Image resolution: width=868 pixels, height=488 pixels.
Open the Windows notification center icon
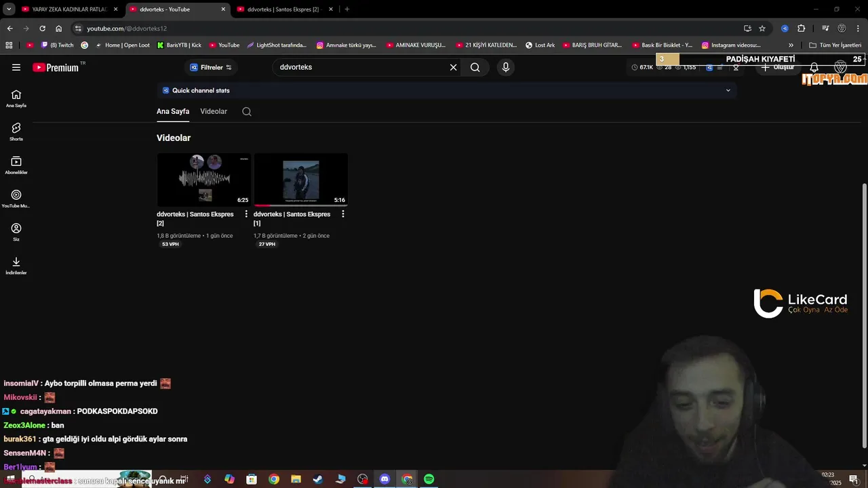point(854,479)
